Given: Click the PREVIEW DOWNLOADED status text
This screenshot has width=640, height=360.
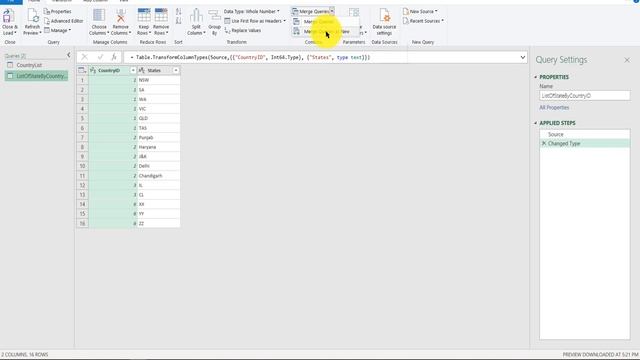Looking at the screenshot, I should [x=600, y=355].
